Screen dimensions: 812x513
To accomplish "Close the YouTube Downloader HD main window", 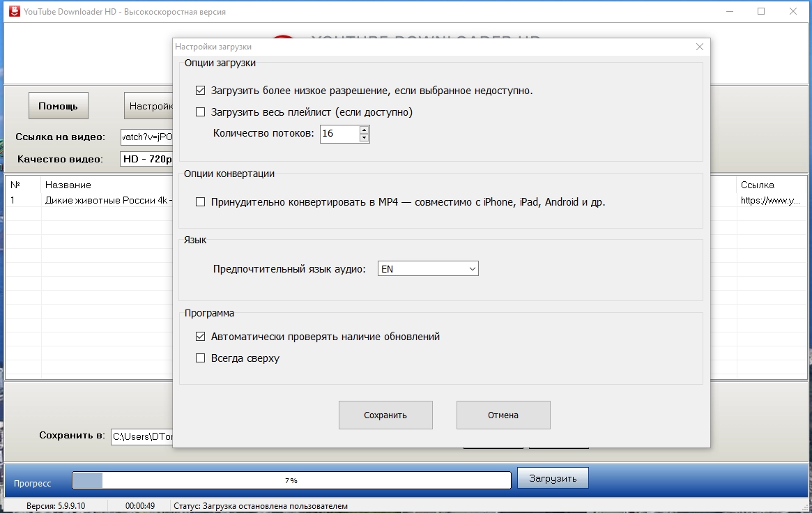I will (793, 11).
